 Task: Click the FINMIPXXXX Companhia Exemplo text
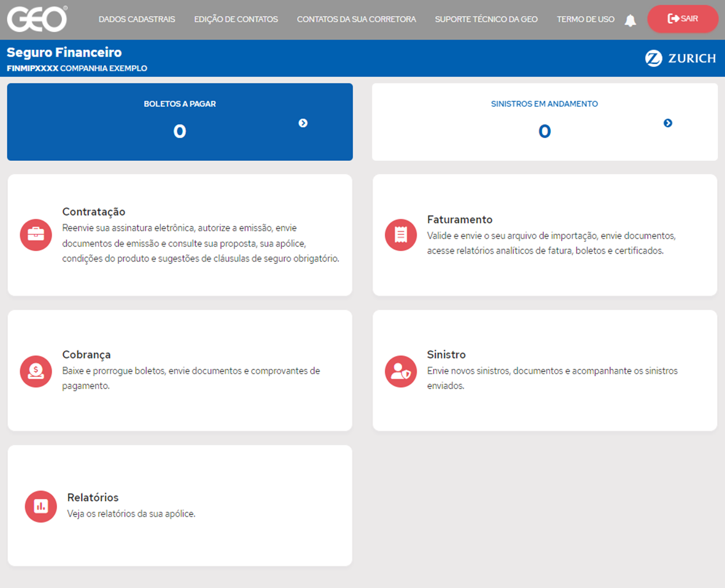[x=77, y=68]
